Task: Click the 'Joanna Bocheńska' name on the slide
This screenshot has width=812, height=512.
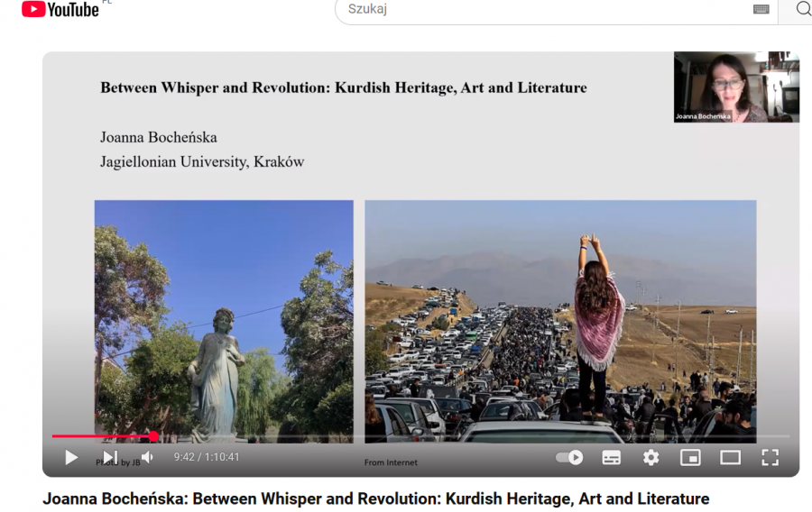Action: click(159, 138)
